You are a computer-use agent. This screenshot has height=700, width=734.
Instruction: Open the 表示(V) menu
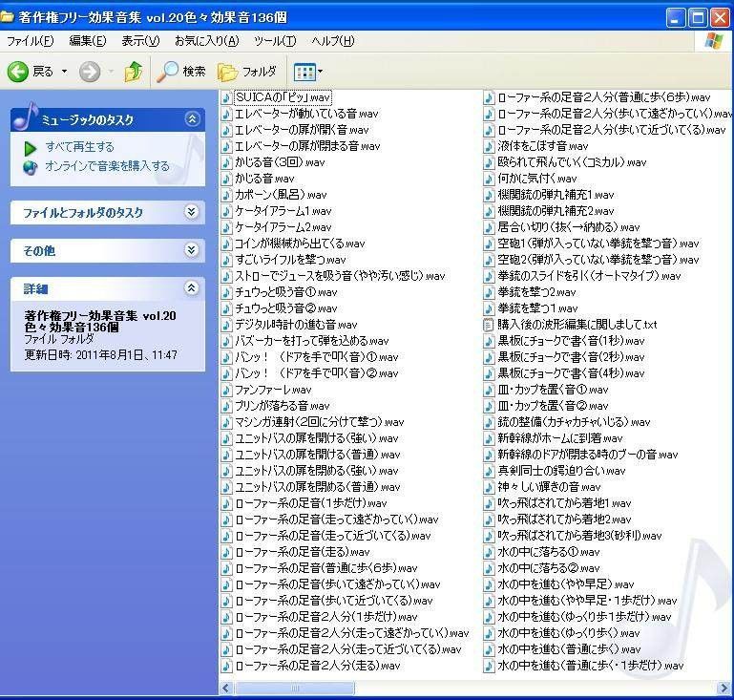pos(140,41)
